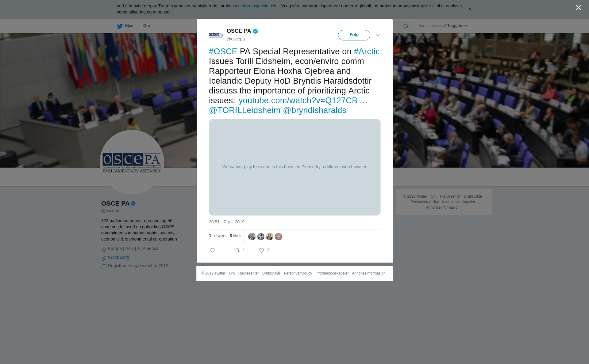
Task: Click the retweet arrows icon
Action: [x=237, y=250]
